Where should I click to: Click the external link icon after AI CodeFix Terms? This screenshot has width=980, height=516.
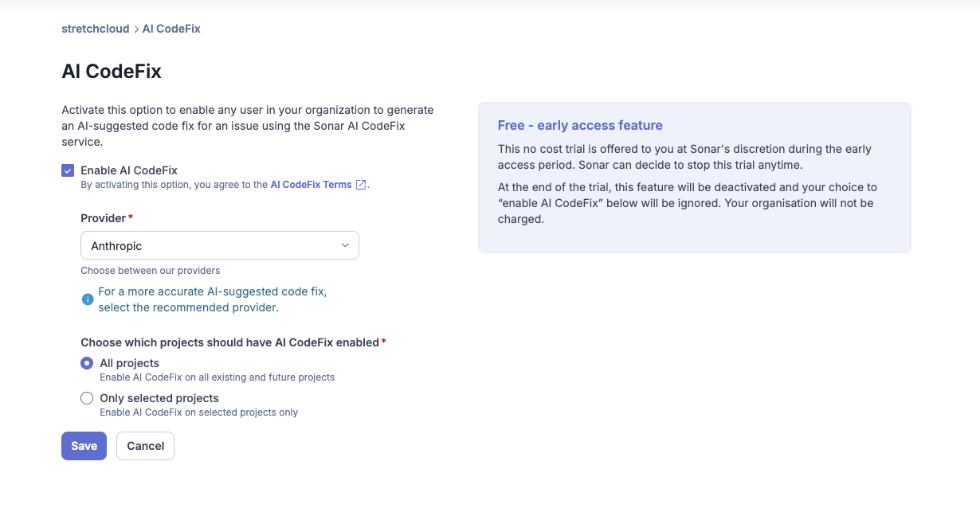point(361,184)
